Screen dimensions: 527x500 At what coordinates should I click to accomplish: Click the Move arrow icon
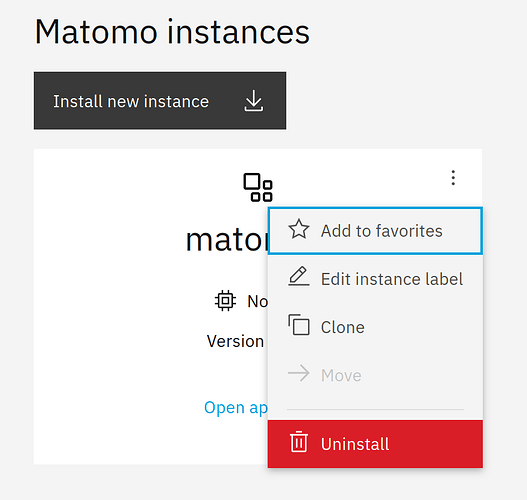click(x=298, y=373)
